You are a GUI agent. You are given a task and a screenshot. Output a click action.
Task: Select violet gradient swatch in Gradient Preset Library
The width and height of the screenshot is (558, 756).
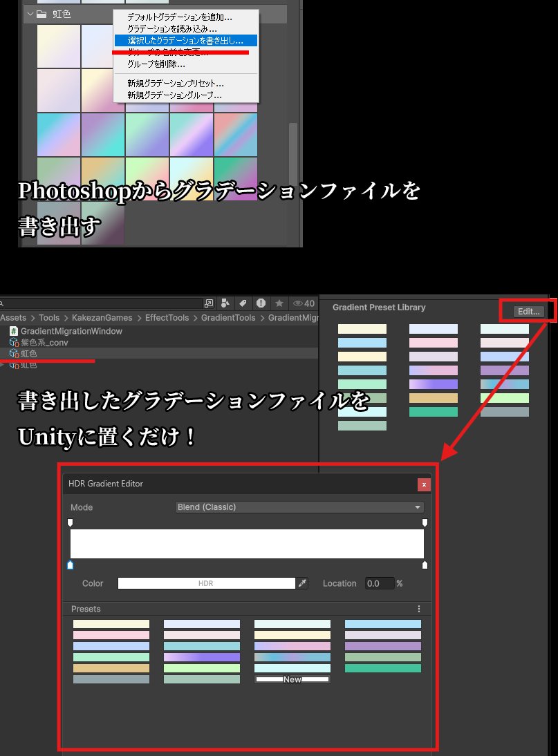point(434,384)
